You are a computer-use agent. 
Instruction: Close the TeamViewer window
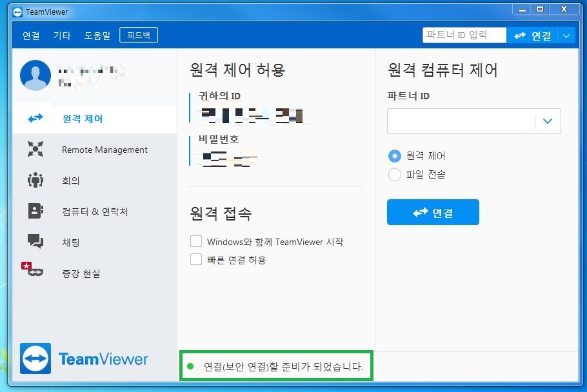[x=564, y=10]
